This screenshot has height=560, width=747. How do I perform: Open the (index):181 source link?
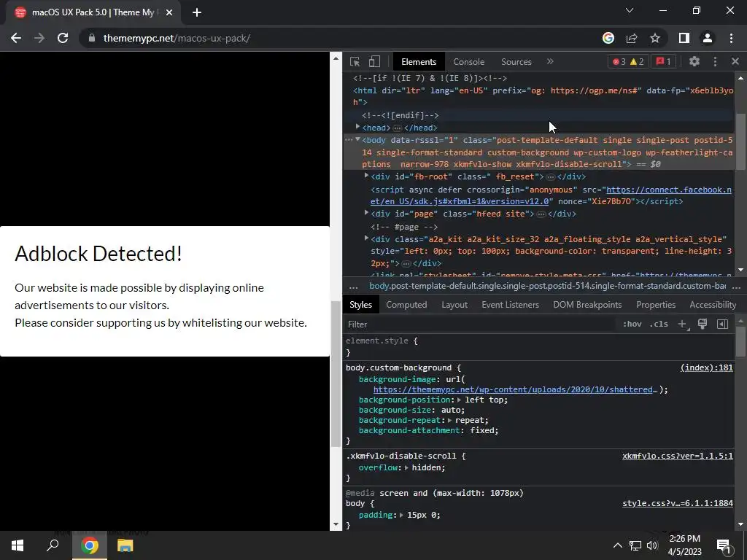[706, 367]
